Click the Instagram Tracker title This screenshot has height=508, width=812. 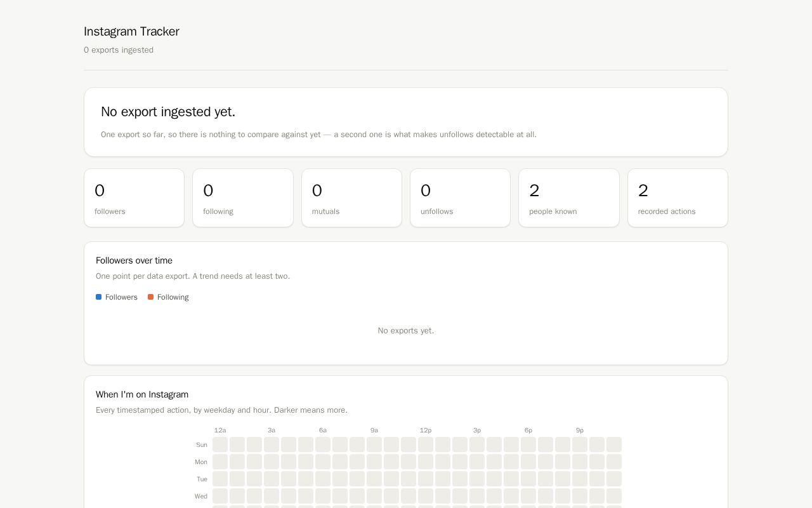click(131, 31)
